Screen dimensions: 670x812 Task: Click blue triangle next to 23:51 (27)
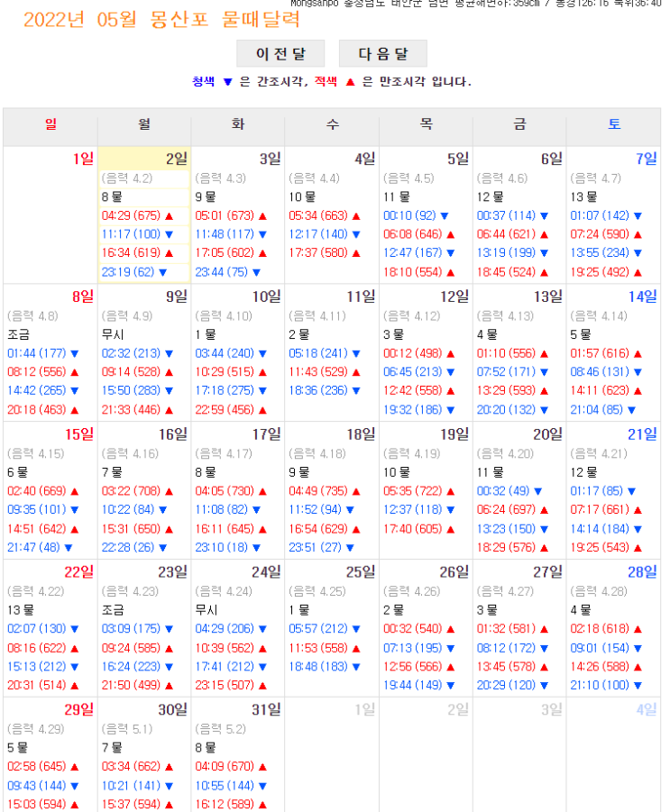click(350, 548)
